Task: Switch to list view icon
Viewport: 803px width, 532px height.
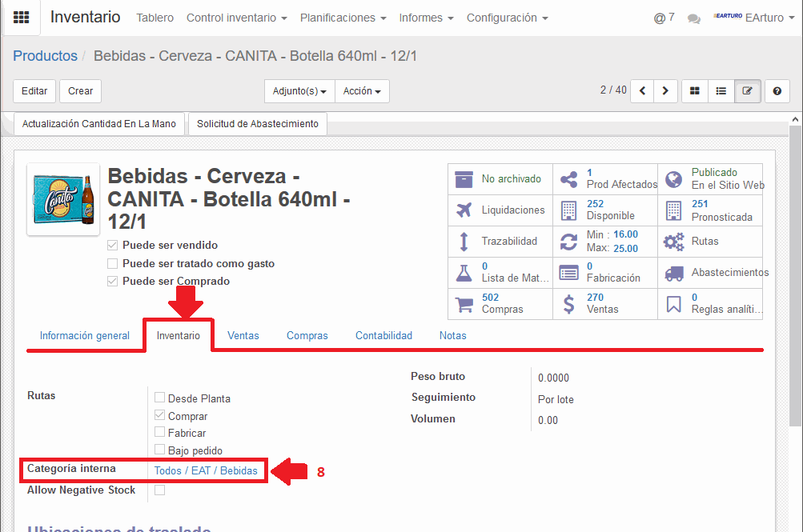Action: coord(721,91)
